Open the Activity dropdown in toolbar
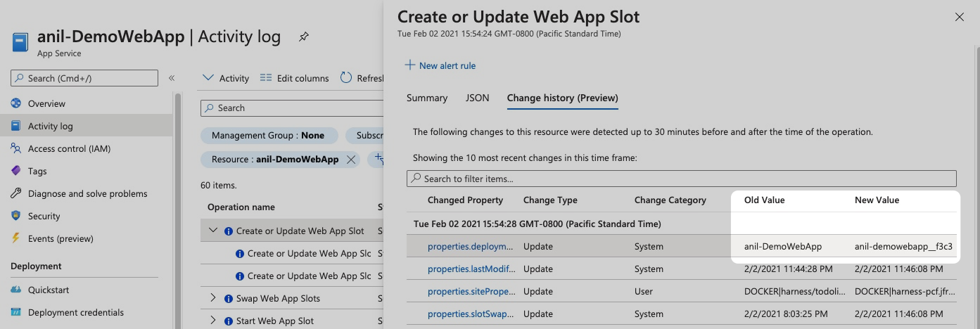980x329 pixels. click(x=226, y=78)
